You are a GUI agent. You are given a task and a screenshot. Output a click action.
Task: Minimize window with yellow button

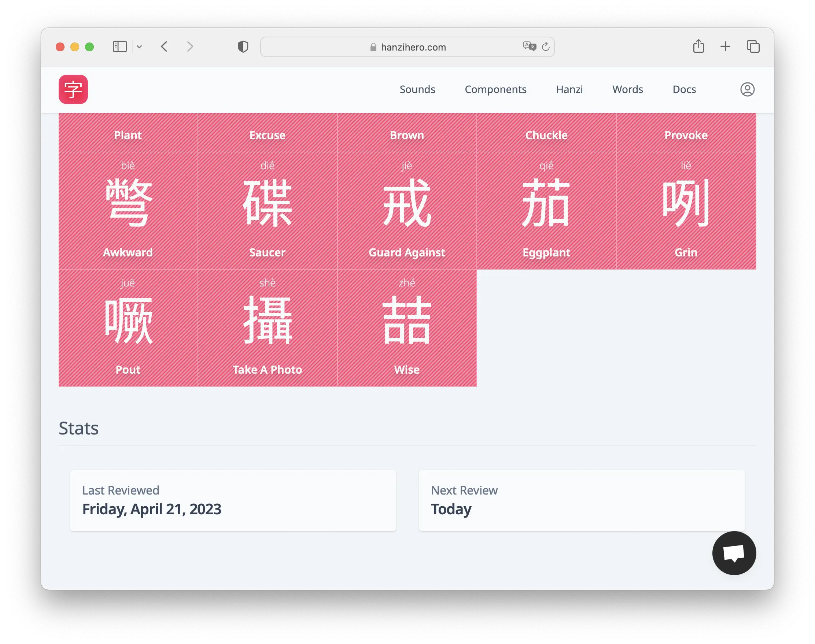coord(75,47)
